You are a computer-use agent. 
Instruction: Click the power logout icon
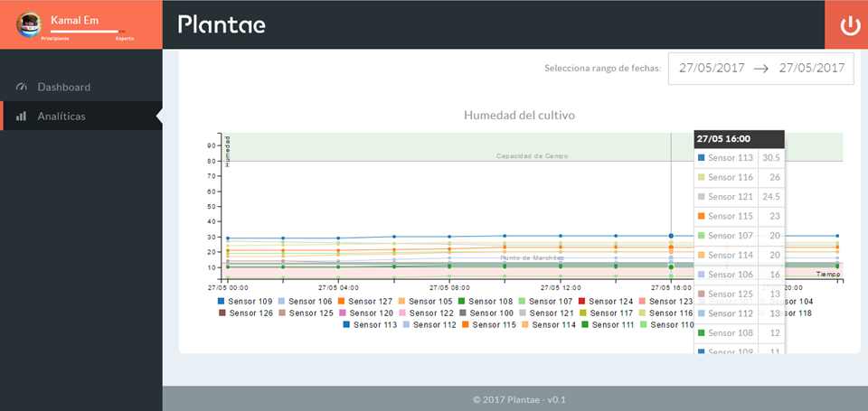[850, 25]
